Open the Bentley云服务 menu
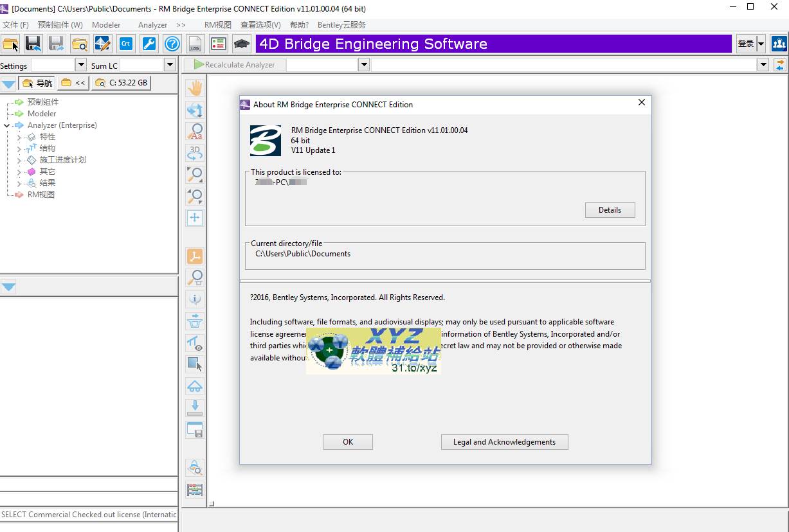This screenshot has width=789, height=532. (x=341, y=25)
